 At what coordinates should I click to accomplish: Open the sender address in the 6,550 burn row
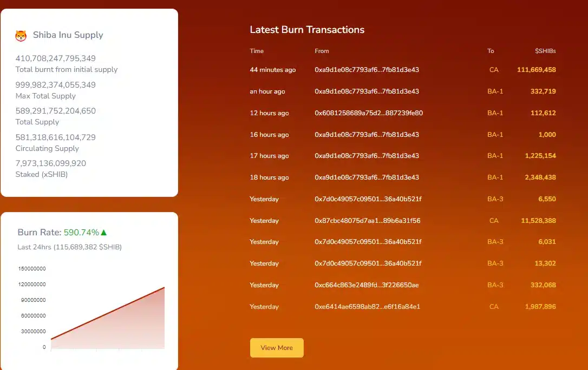(x=368, y=199)
